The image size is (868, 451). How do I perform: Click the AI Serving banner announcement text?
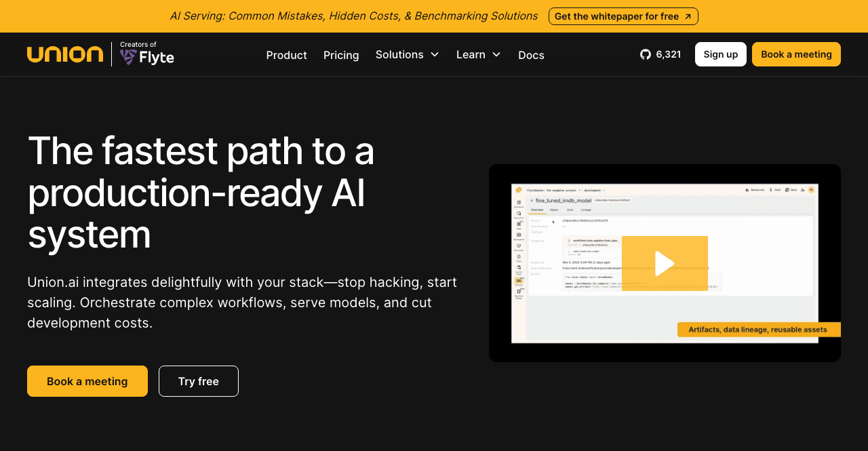[354, 16]
